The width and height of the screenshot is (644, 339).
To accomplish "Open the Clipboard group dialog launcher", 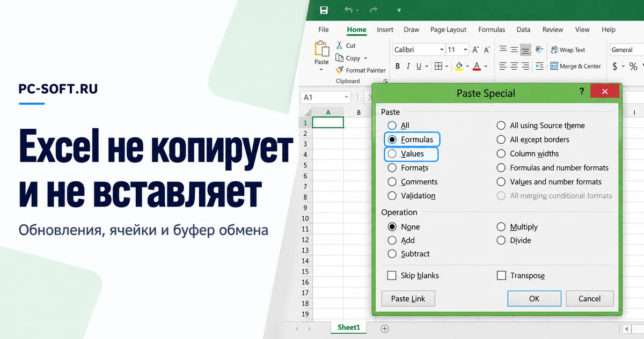I will click(x=386, y=82).
